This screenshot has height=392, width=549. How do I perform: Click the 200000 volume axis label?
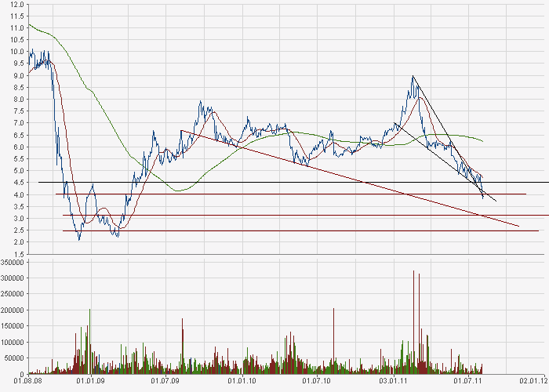[x=12, y=310]
